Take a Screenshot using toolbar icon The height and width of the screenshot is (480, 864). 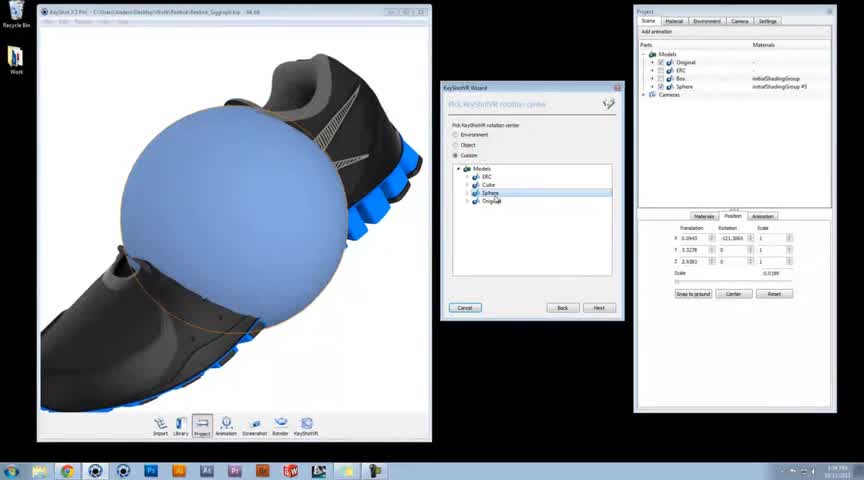[x=255, y=427]
